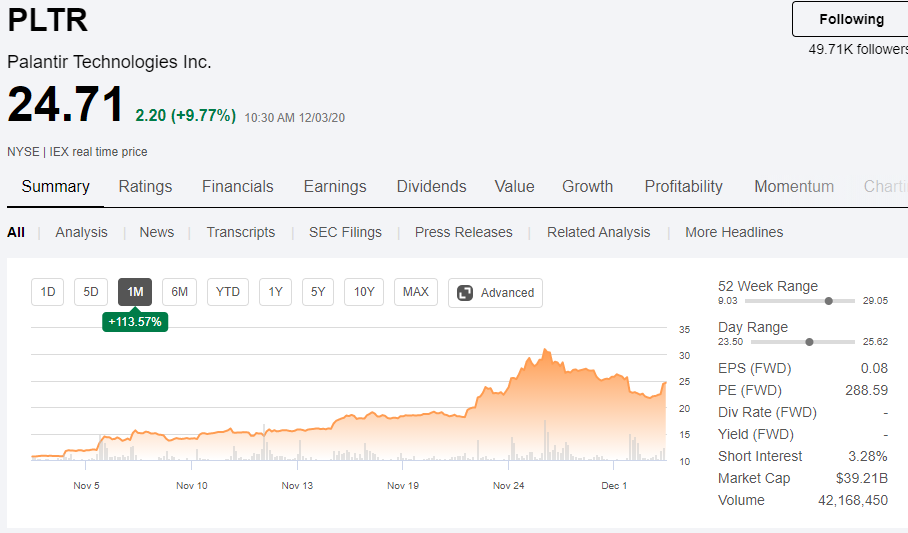Select the 10Y chart range

click(x=364, y=292)
